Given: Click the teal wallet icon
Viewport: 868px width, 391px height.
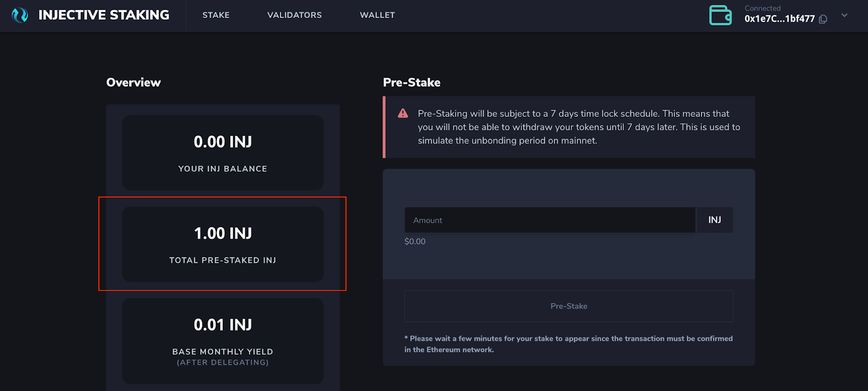Looking at the screenshot, I should (720, 15).
